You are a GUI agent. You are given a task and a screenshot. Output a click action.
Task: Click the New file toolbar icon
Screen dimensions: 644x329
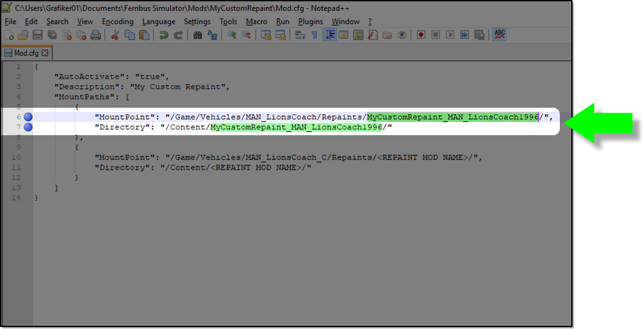(10, 35)
